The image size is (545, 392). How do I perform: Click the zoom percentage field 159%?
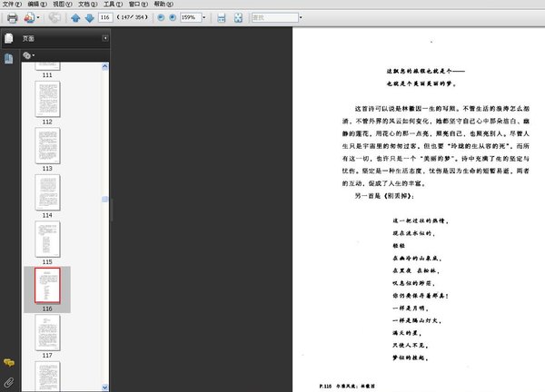(x=191, y=17)
